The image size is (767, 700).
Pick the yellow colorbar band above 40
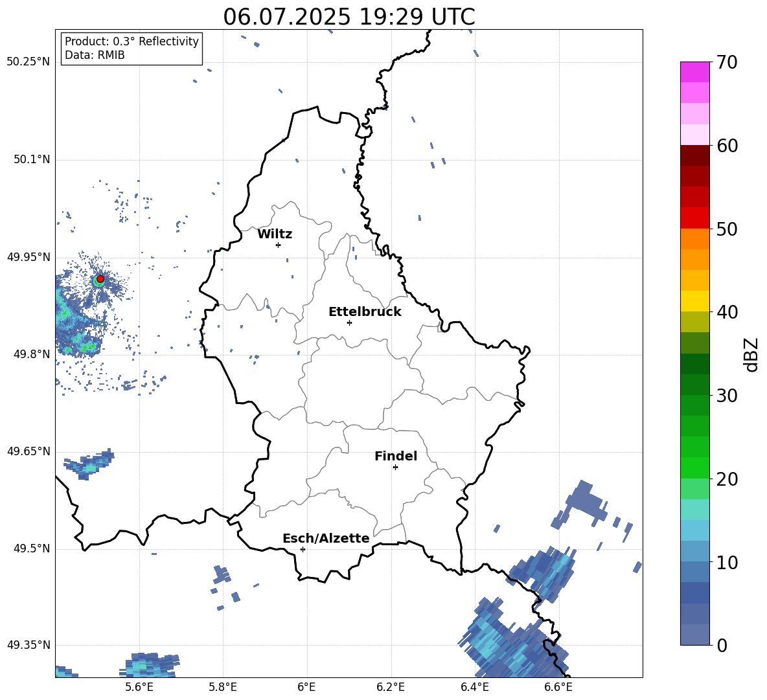pyautogui.click(x=694, y=301)
